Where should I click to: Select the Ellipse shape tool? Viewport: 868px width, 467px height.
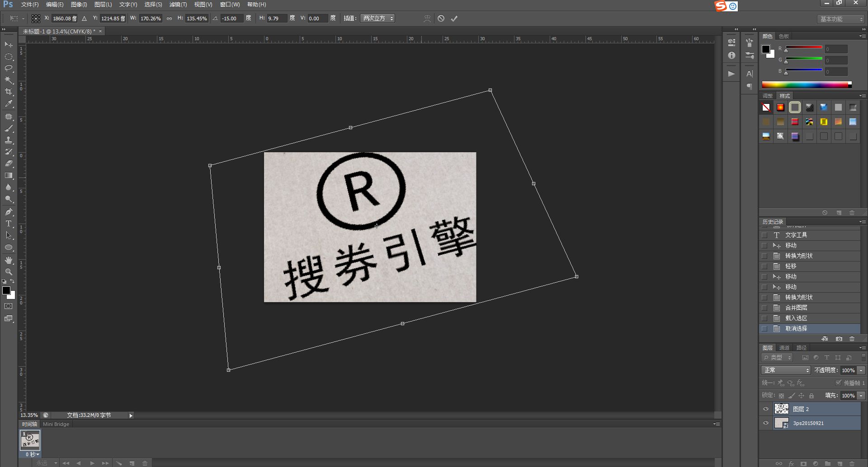tap(9, 247)
